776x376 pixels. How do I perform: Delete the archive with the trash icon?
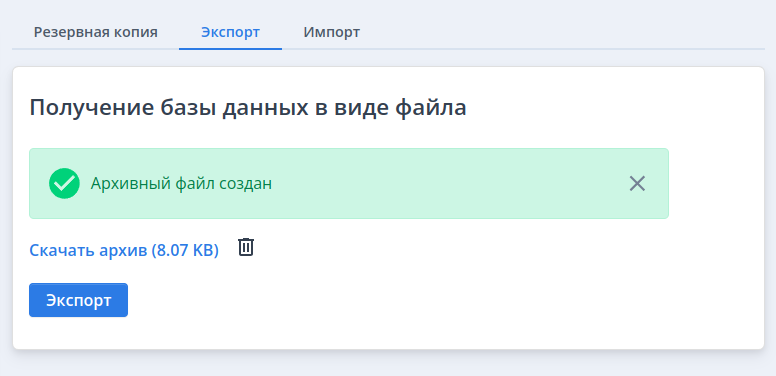tap(246, 247)
